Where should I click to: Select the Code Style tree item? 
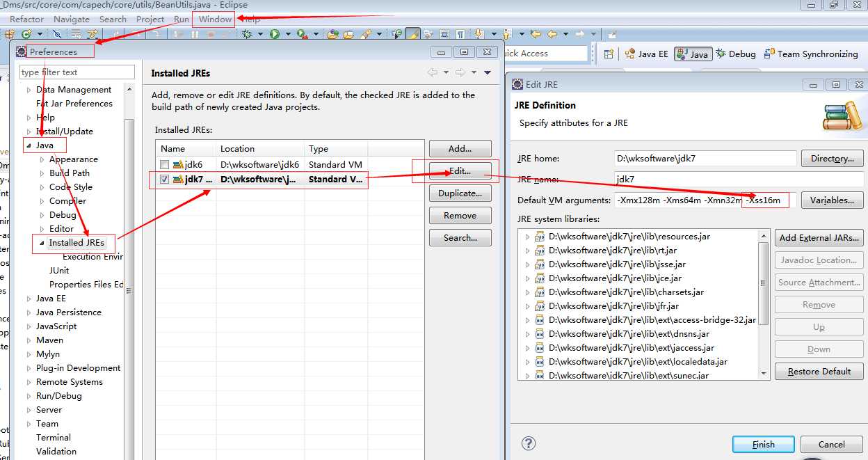click(70, 187)
